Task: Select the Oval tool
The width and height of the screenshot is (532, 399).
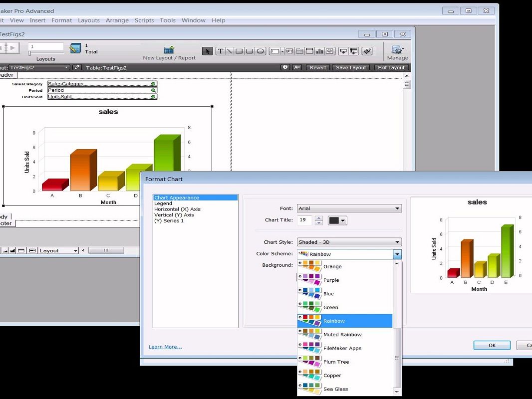Action: tap(260, 51)
